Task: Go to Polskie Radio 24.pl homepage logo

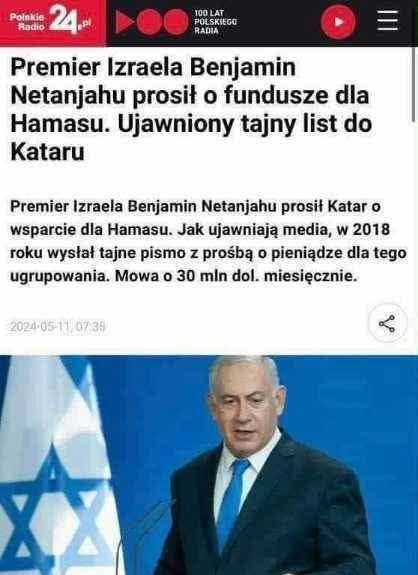Action: tap(53, 23)
